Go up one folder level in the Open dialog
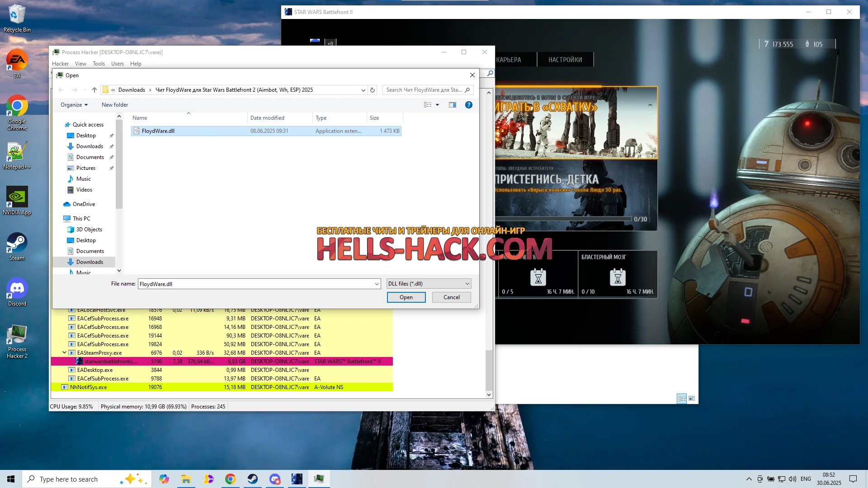The image size is (868, 488). pos(94,90)
